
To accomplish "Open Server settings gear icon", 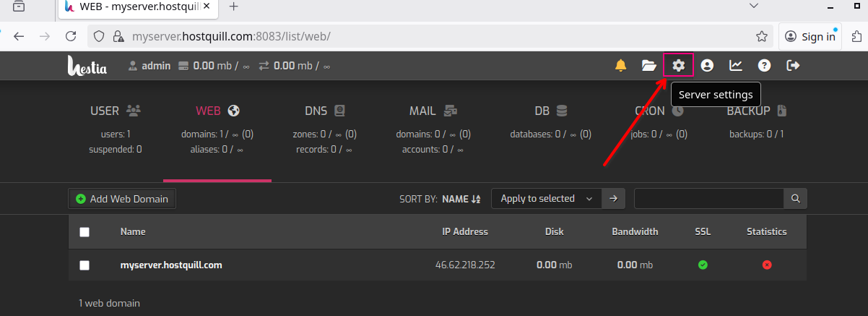I will tap(678, 66).
